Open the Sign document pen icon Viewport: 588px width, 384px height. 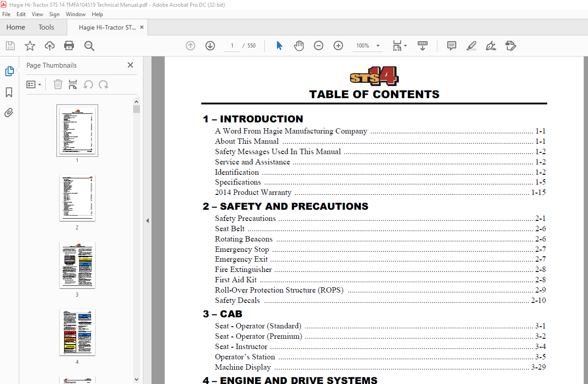point(491,46)
